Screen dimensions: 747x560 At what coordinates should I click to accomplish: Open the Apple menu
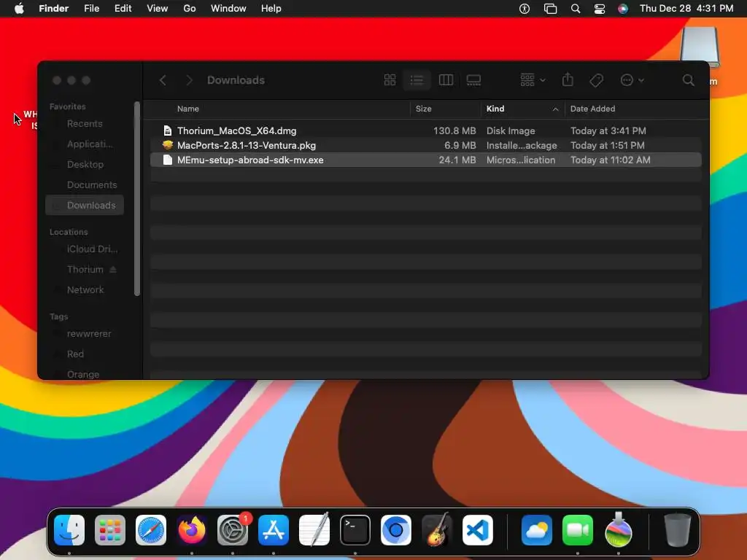coord(19,9)
